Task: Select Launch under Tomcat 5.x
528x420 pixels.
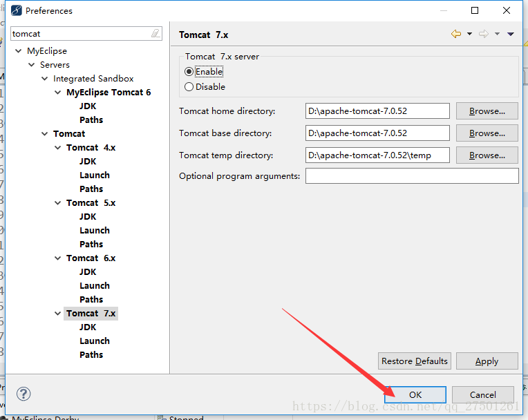Action: pos(95,230)
